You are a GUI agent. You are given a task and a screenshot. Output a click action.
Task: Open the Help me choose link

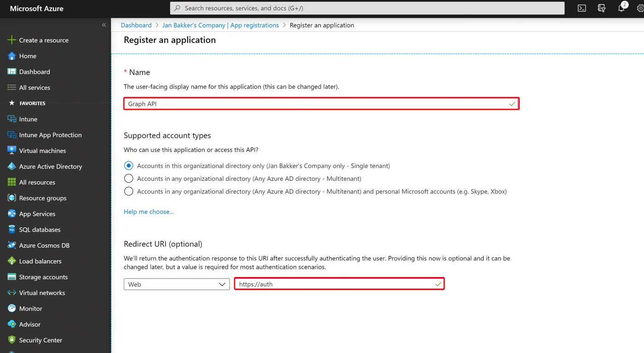point(149,212)
